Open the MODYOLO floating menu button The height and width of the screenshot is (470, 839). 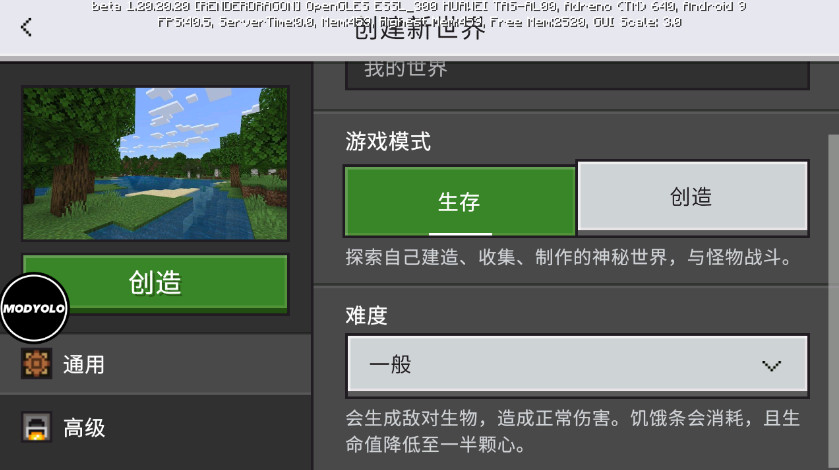pos(34,308)
